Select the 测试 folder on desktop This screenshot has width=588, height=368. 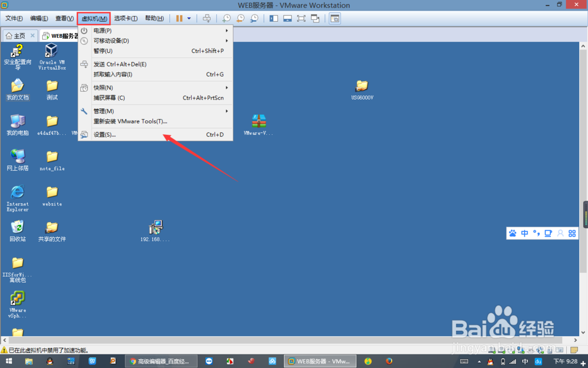point(52,90)
